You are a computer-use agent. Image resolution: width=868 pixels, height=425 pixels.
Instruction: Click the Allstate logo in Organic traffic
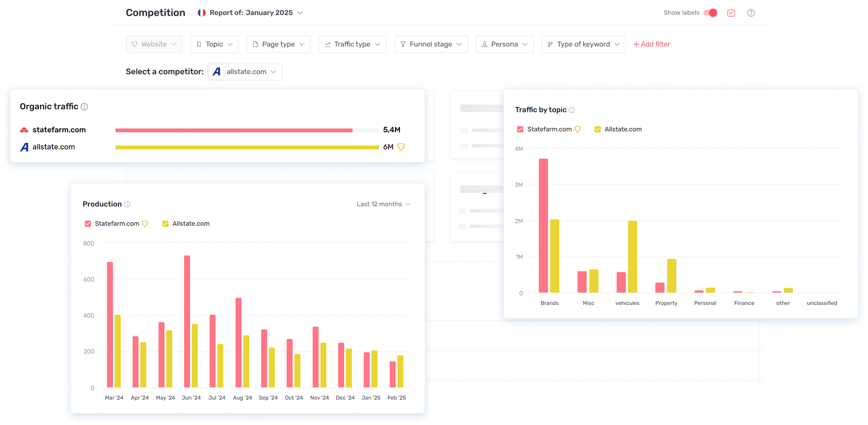24,147
